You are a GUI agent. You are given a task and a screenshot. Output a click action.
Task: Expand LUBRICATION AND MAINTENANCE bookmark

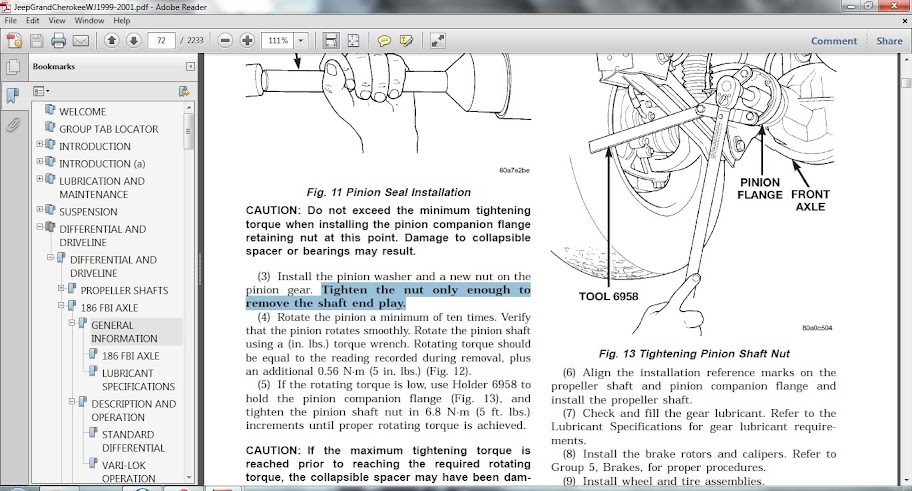(x=40, y=179)
